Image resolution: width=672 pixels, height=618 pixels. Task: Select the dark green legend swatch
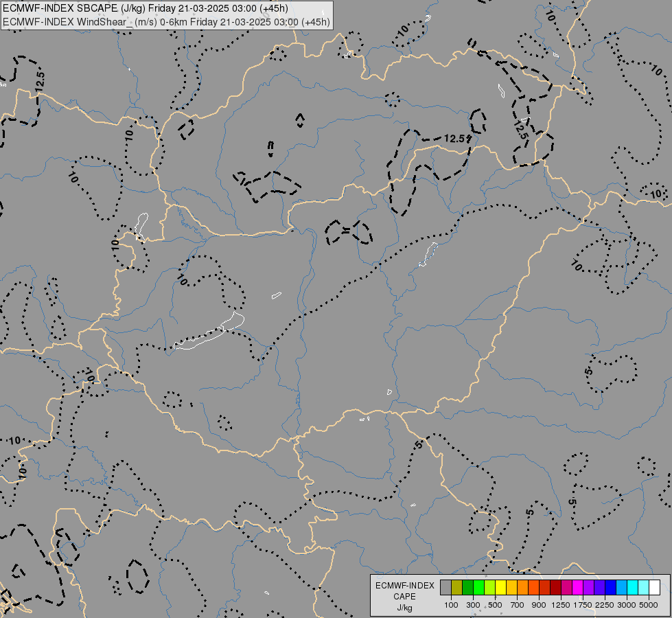(468, 587)
